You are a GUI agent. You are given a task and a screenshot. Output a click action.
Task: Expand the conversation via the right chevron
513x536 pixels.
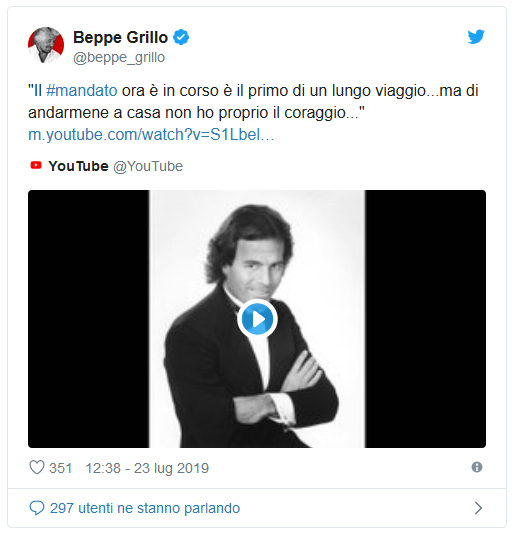click(478, 508)
